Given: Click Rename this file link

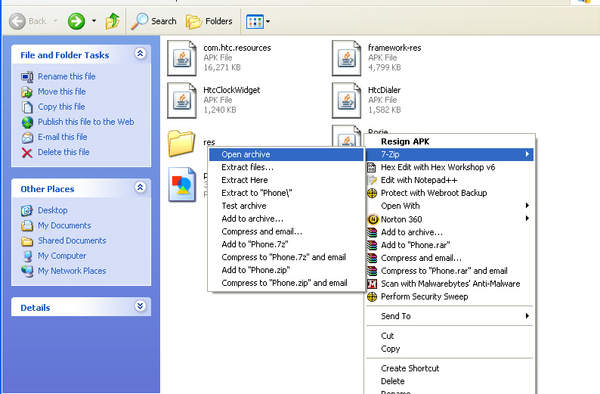Looking at the screenshot, I should point(67,77).
